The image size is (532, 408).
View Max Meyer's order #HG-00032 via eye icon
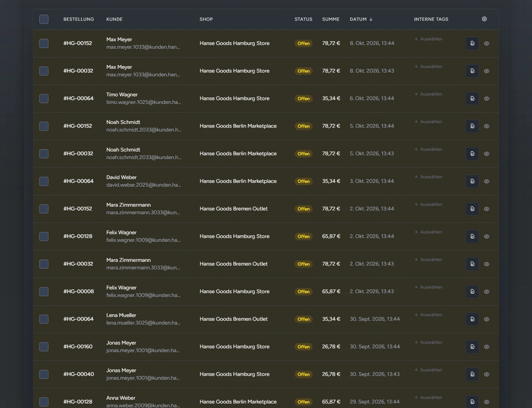tap(487, 71)
